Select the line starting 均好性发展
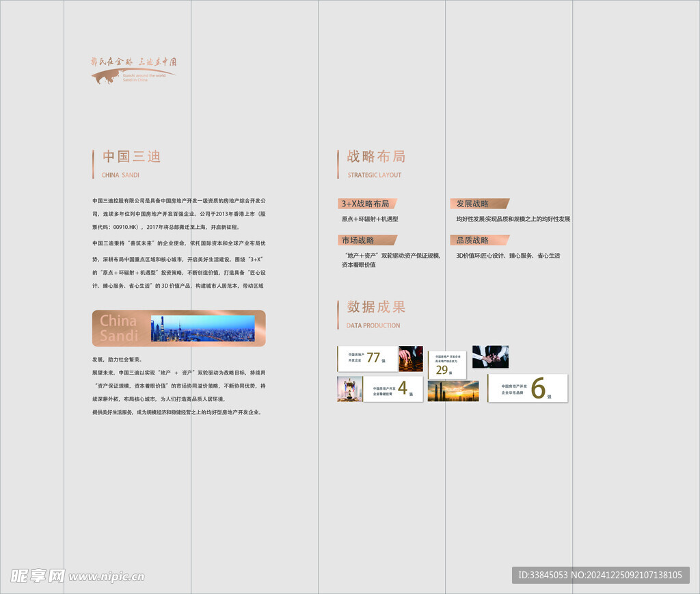The height and width of the screenshot is (594, 700). (513, 219)
